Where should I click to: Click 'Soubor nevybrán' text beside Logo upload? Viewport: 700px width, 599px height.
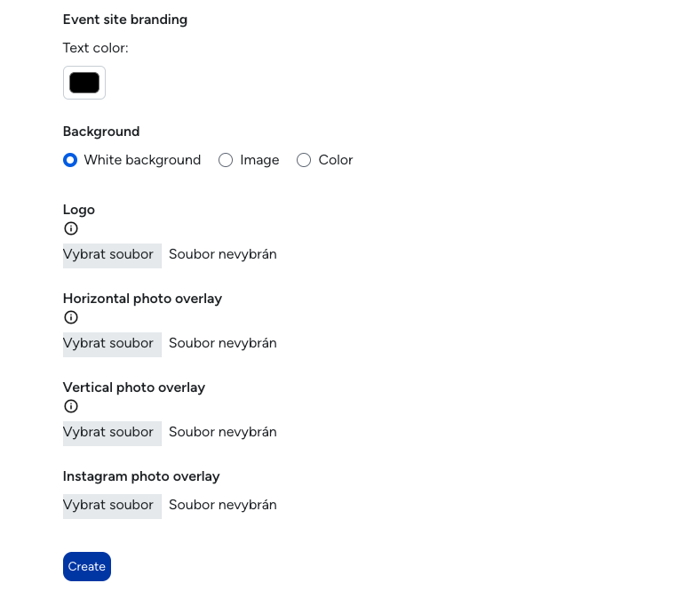223,254
